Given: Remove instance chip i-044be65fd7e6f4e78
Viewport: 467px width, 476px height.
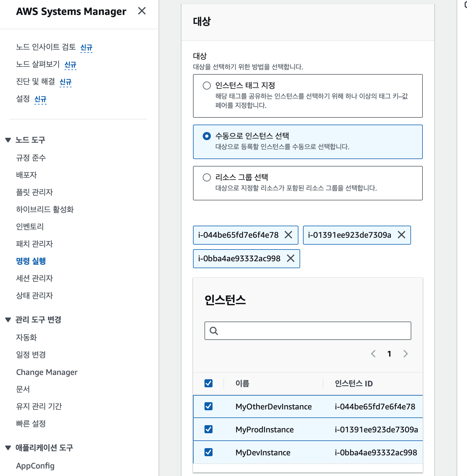Looking at the screenshot, I should tap(288, 235).
